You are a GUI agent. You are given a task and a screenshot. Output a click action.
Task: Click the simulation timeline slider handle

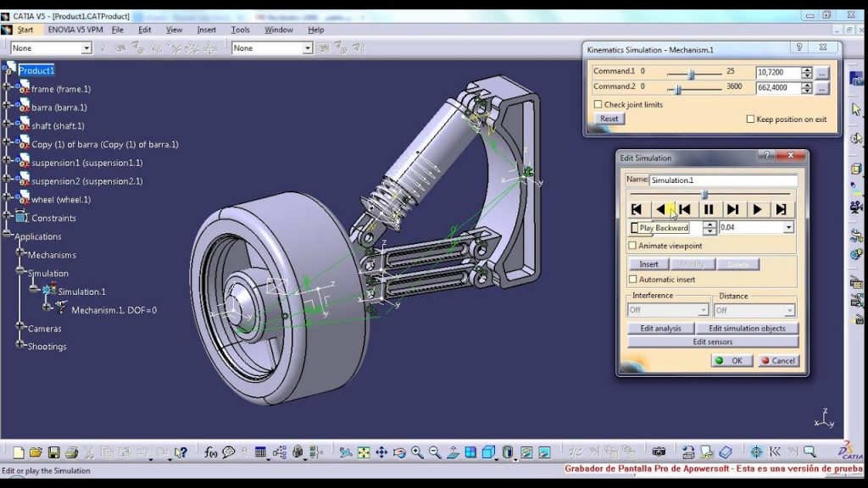point(704,194)
